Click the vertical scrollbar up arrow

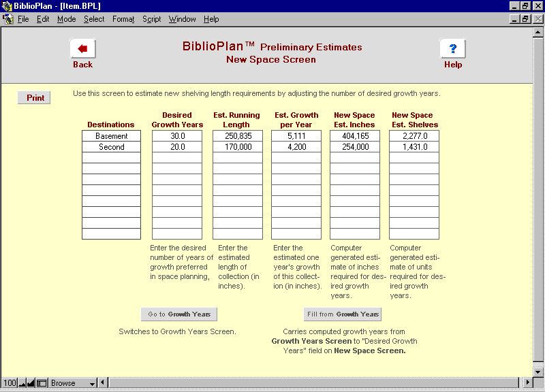point(538,33)
